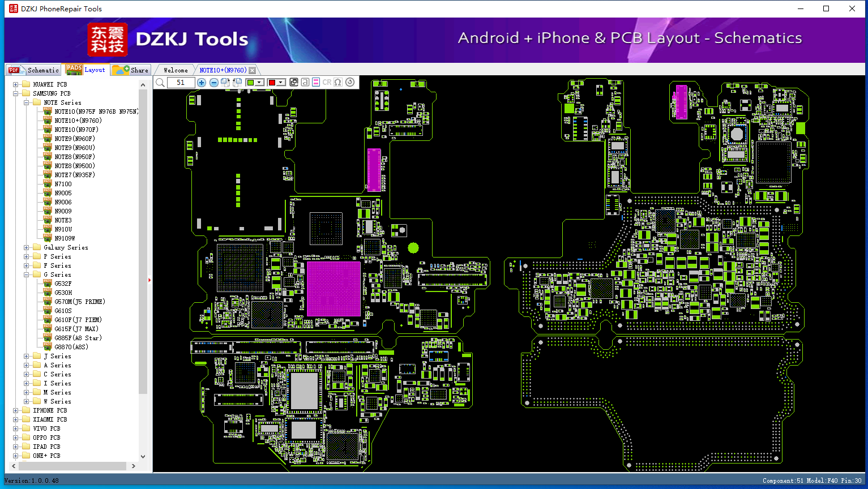The height and width of the screenshot is (489, 868).
Task: Zoom out with the blue minus button
Action: click(x=213, y=83)
